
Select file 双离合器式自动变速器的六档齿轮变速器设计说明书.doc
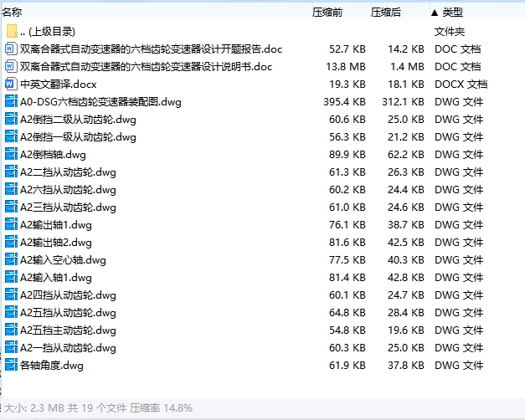tap(146, 67)
